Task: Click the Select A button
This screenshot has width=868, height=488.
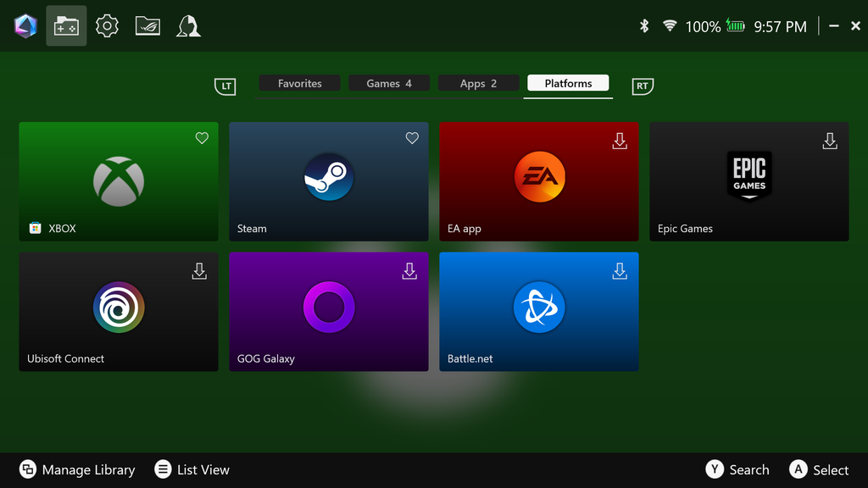Action: tap(819, 469)
